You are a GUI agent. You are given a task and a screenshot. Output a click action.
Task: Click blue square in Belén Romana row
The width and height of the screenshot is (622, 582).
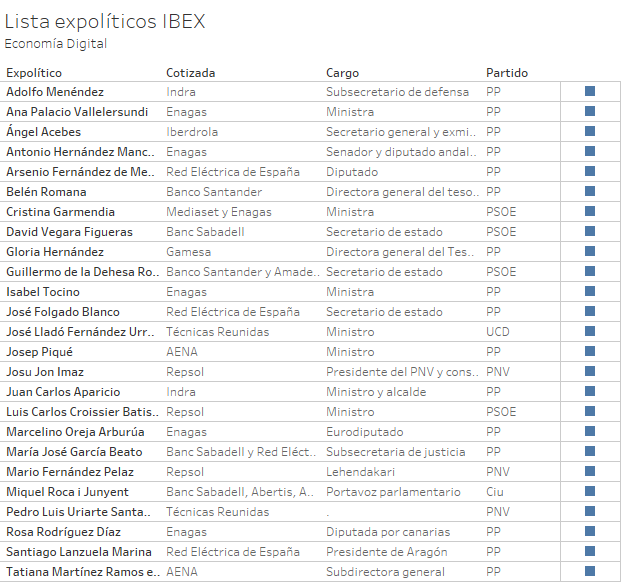click(x=590, y=191)
